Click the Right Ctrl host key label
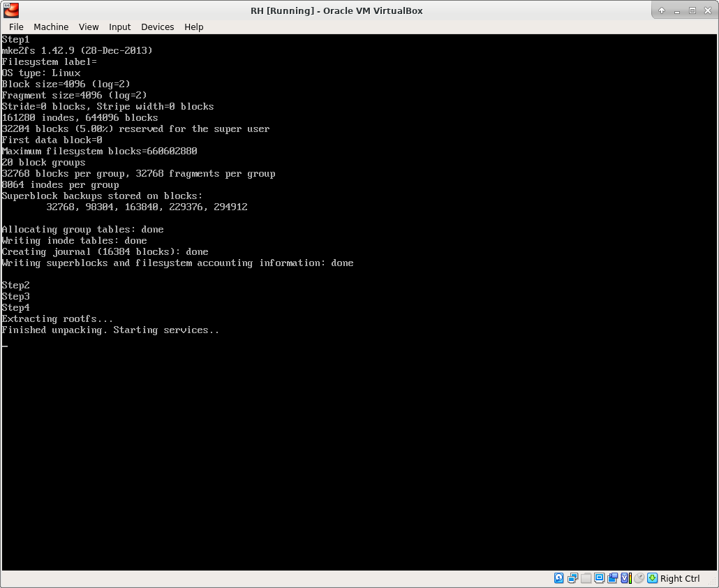 click(x=680, y=578)
